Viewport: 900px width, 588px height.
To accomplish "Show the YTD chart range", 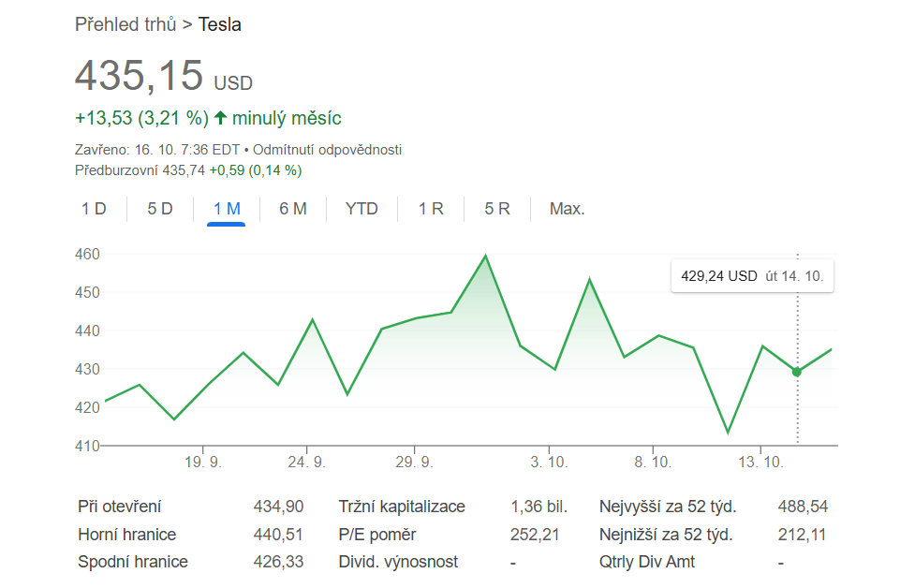I will (361, 209).
